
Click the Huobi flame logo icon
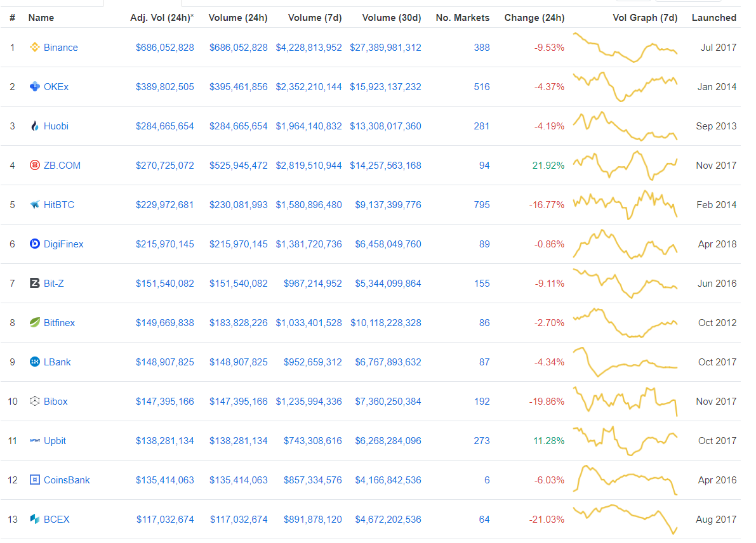pos(35,126)
